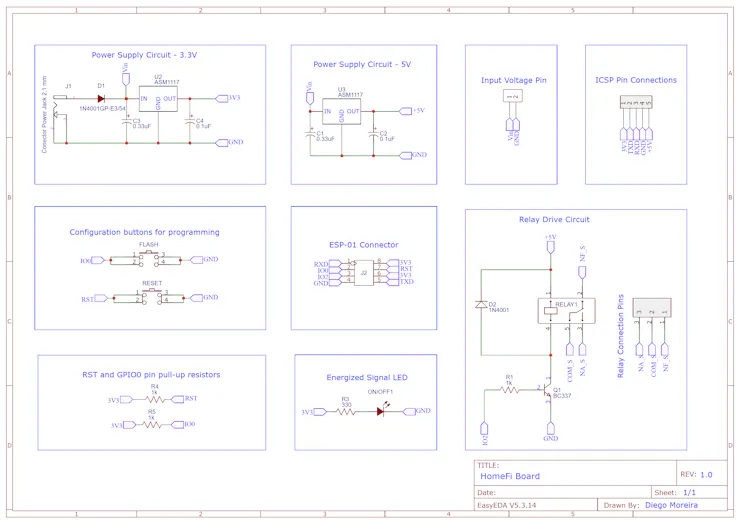Image resolution: width=740 pixels, height=524 pixels.
Task: Select the Q1 BC337 transistor symbol
Action: pos(547,391)
